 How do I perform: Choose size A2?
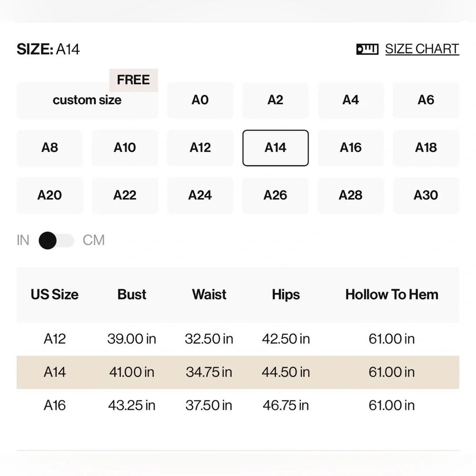point(275,100)
